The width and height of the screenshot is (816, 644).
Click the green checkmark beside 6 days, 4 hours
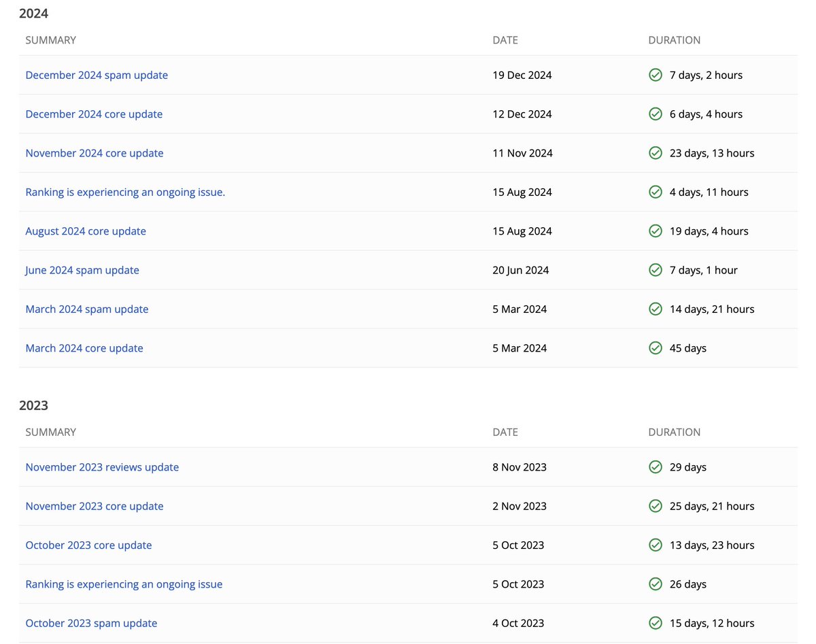[656, 114]
